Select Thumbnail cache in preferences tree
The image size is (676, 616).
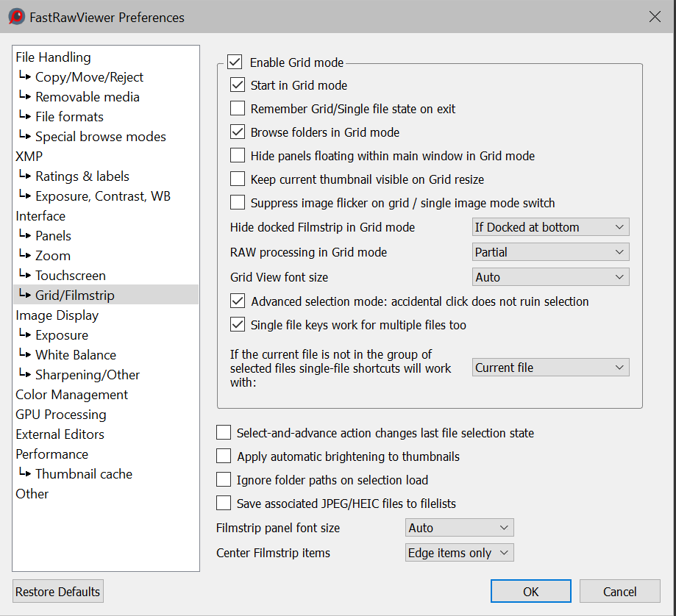click(83, 474)
